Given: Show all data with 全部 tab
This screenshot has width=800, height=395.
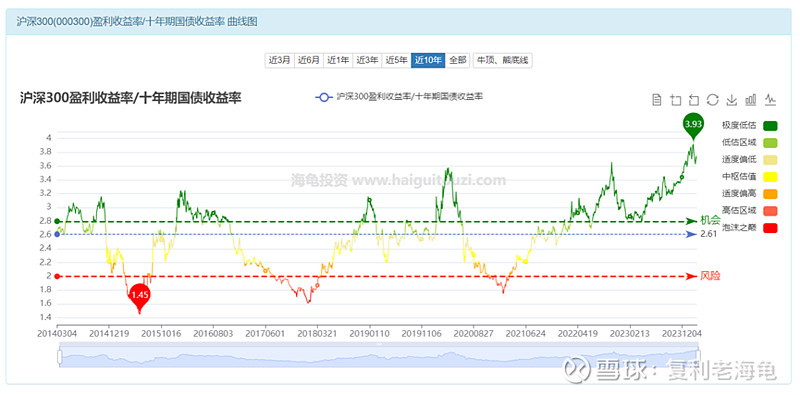Looking at the screenshot, I should tap(458, 60).
